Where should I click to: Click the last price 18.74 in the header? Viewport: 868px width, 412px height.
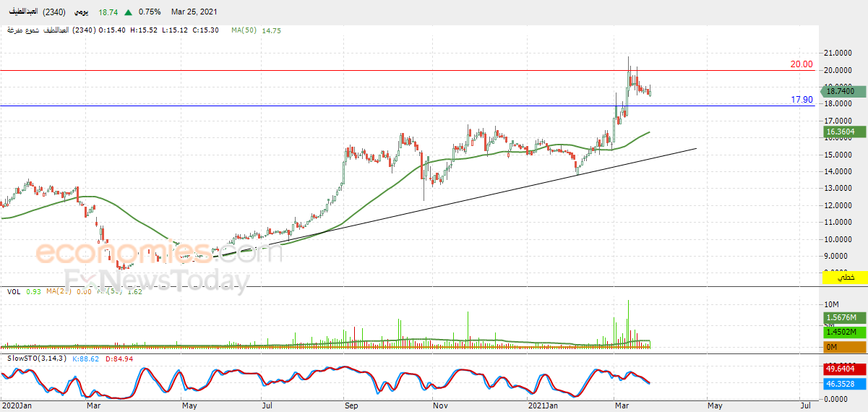pos(108,12)
